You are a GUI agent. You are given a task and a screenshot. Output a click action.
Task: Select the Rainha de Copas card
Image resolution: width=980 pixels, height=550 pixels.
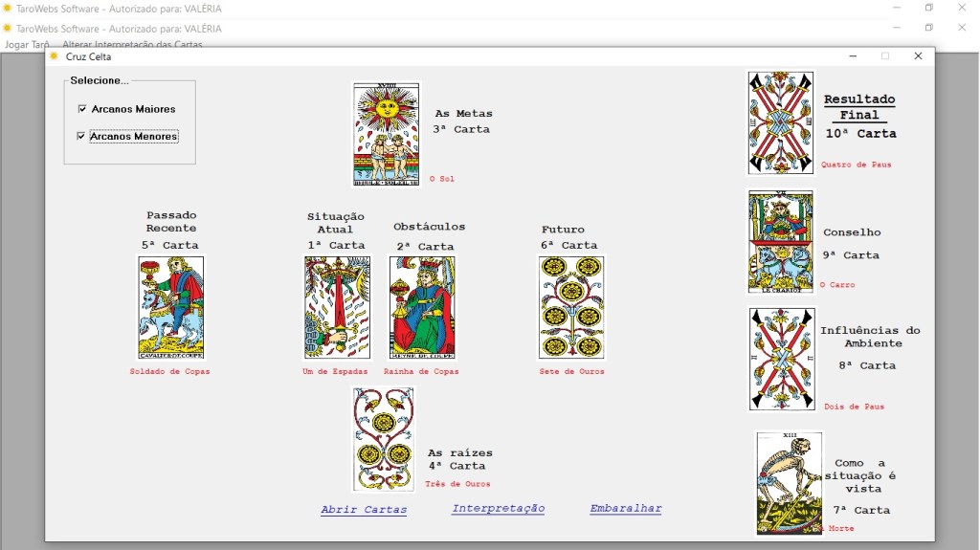click(x=422, y=307)
